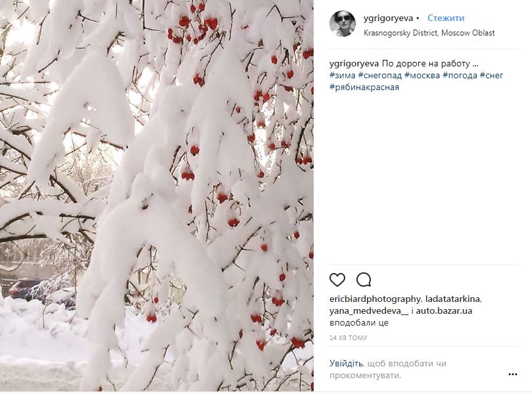
Task: Open the #снегопад hashtag
Action: (380, 76)
